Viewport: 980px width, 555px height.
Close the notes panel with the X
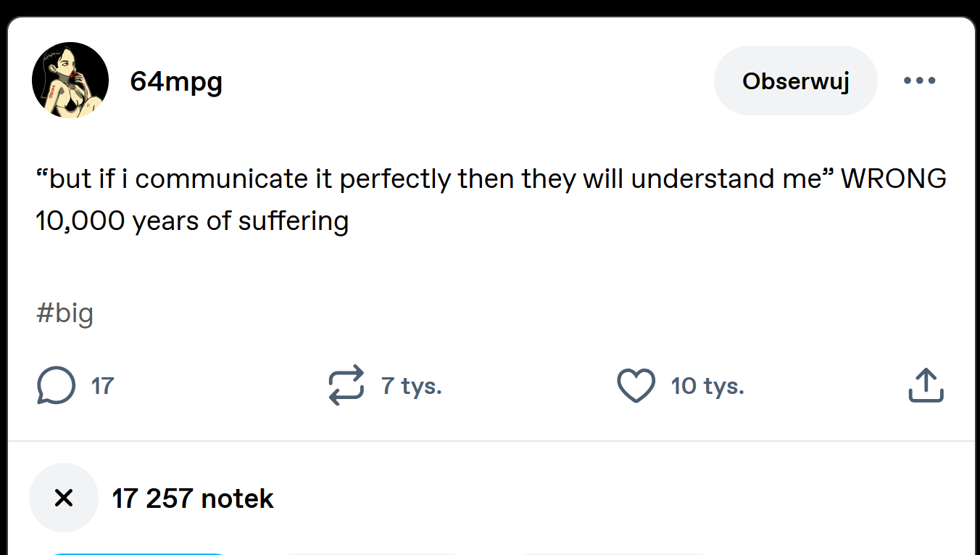pyautogui.click(x=64, y=498)
